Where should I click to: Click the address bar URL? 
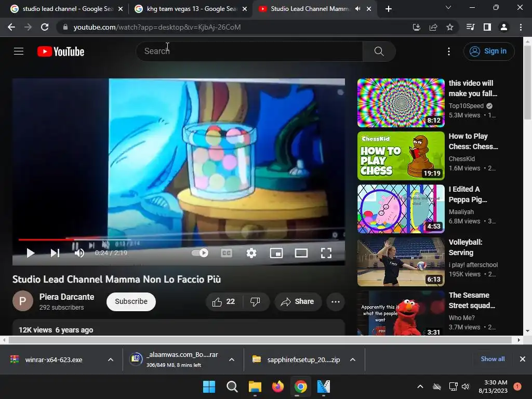coord(157,27)
